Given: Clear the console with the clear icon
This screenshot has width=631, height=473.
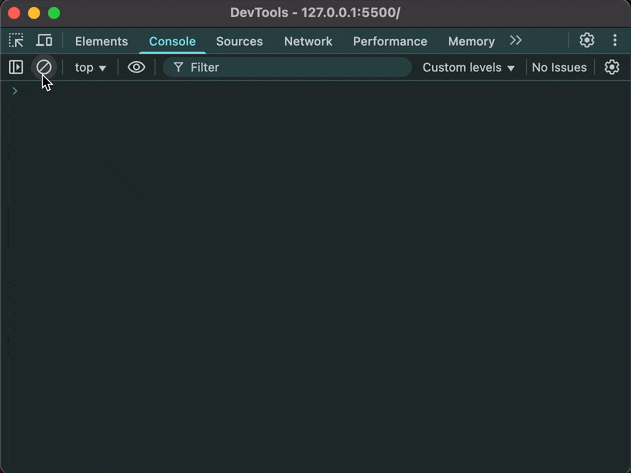Looking at the screenshot, I should pos(43,67).
